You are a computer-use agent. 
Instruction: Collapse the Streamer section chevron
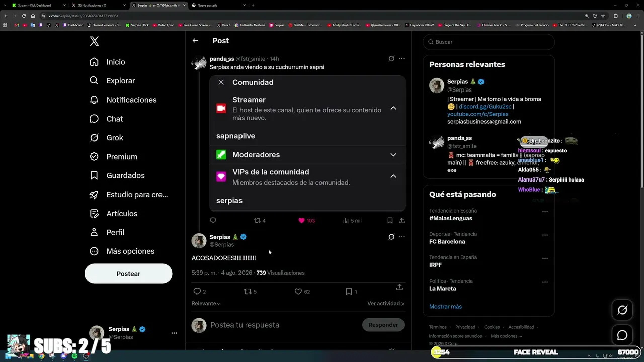click(x=393, y=108)
